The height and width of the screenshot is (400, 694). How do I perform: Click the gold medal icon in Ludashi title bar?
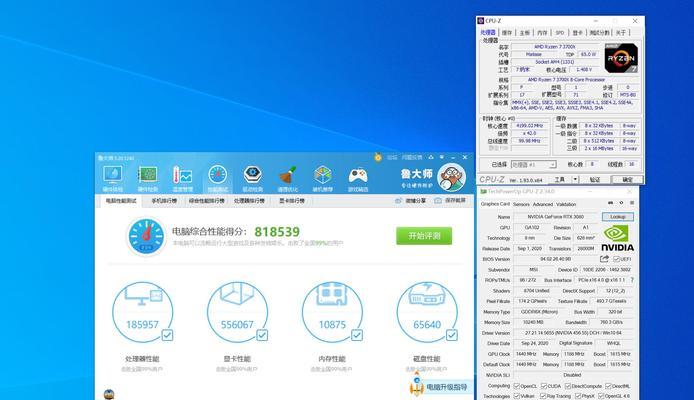(378, 157)
